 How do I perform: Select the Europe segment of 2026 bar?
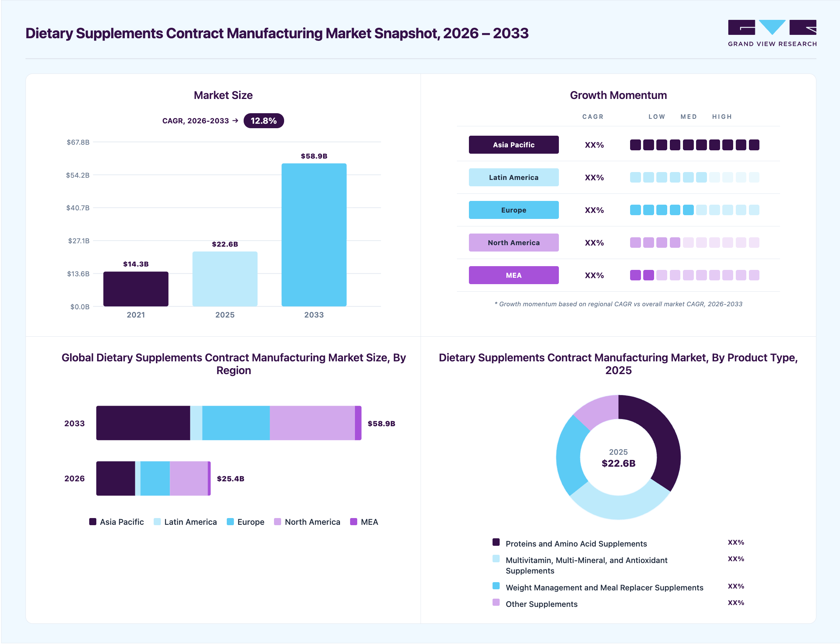coord(155,478)
